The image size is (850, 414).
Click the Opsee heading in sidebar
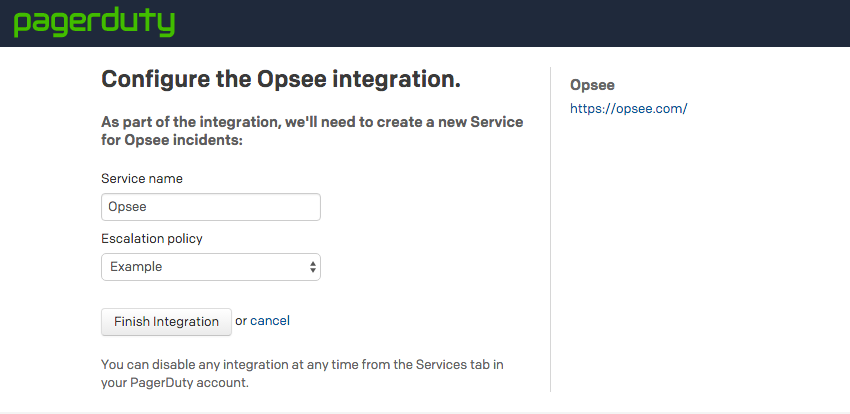[592, 86]
